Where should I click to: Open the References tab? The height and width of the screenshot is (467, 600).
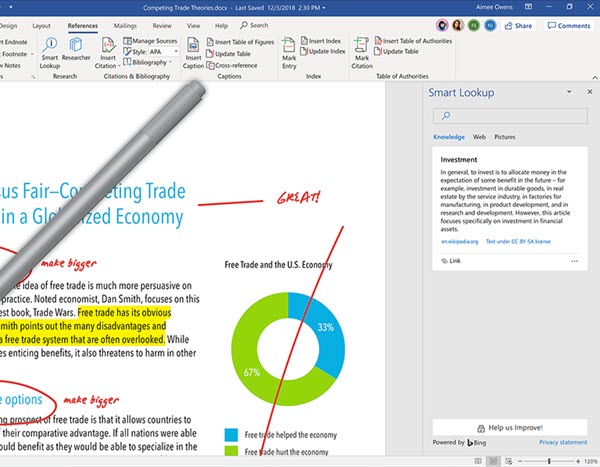[83, 26]
